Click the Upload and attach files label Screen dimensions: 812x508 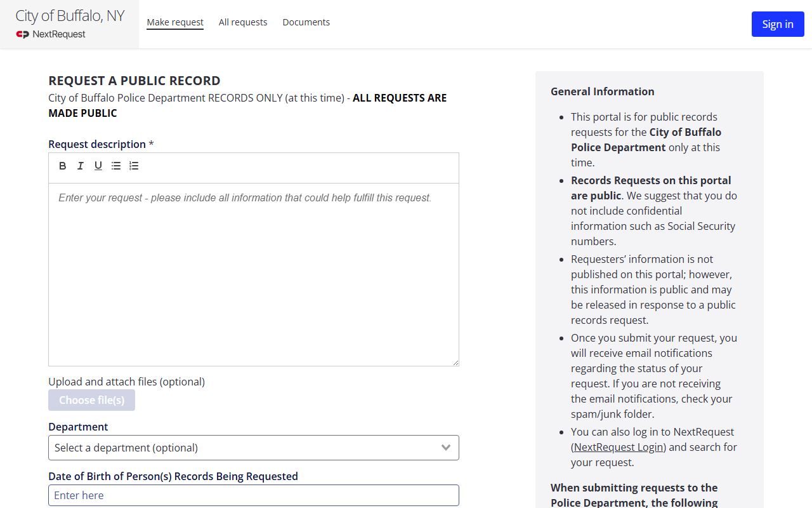[127, 382]
